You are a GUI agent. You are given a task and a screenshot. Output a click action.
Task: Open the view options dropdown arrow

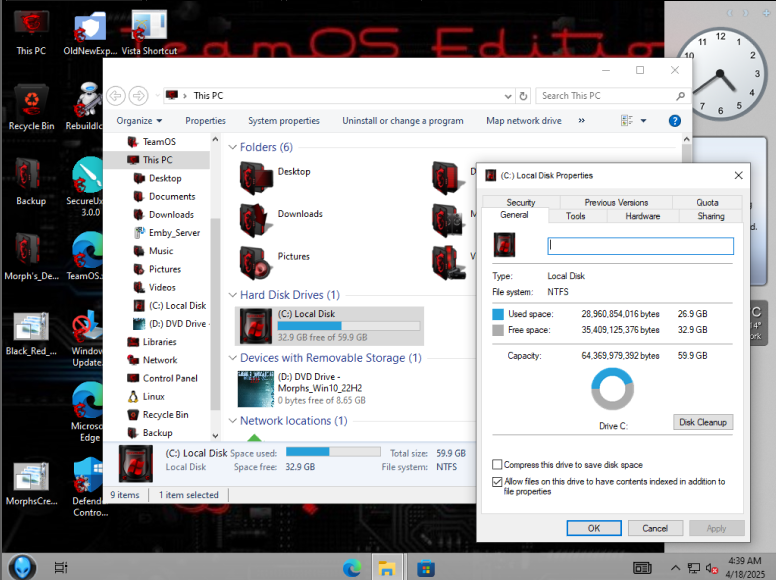[643, 121]
